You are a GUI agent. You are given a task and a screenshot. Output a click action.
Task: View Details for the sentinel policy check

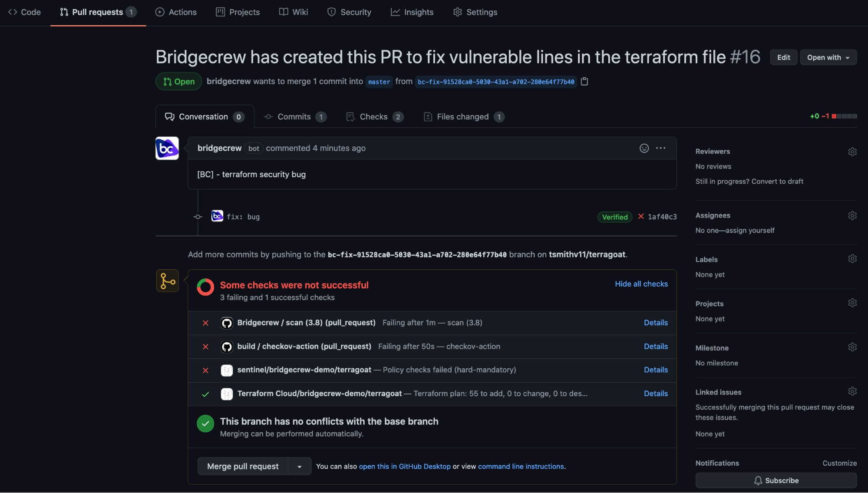coord(655,370)
